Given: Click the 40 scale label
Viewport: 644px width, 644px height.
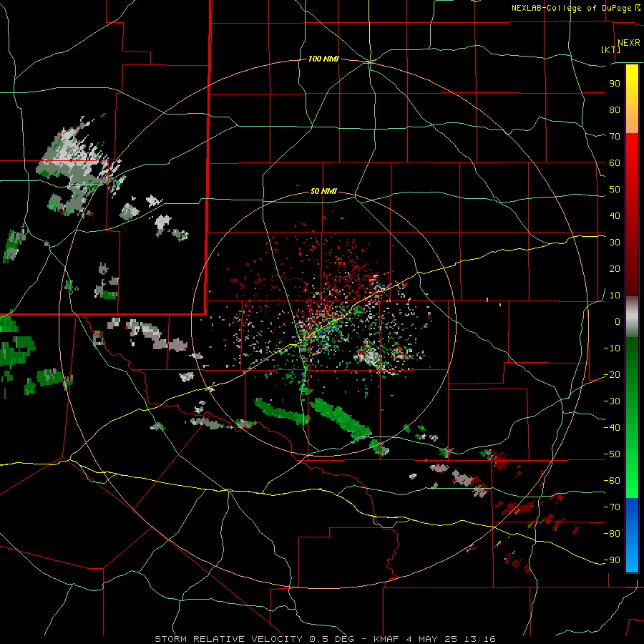Looking at the screenshot, I should pos(615,215).
